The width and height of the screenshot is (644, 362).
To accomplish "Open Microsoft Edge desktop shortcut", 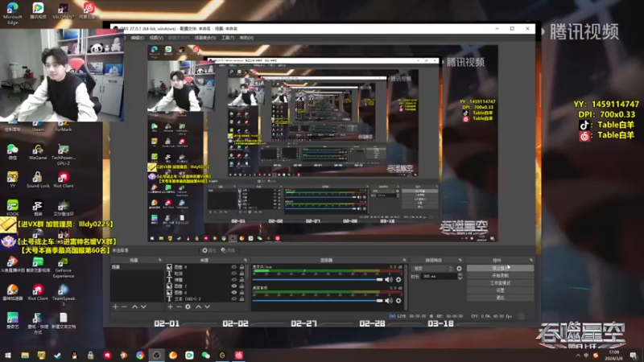I will [13, 13].
